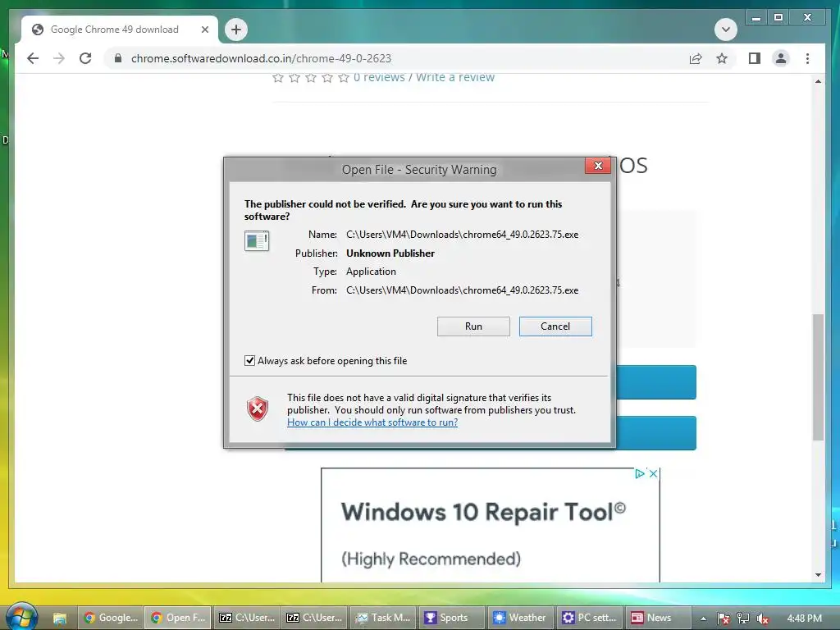Open the tab search dropdown chevron
The image size is (840, 630).
point(725,30)
